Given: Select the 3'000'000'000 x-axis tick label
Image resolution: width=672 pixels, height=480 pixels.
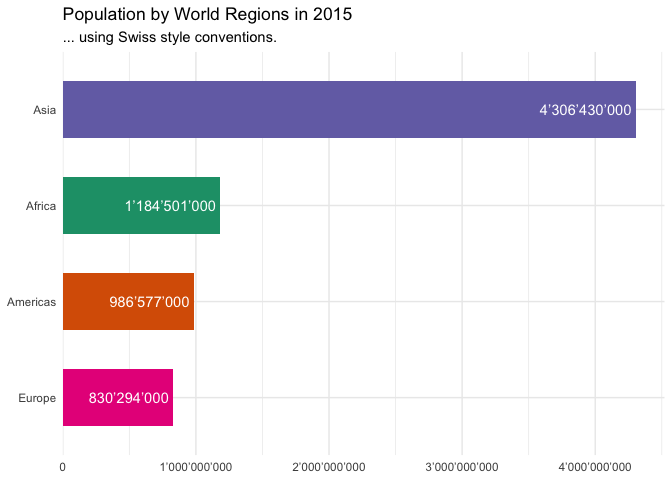Looking at the screenshot, I should click(x=462, y=466).
